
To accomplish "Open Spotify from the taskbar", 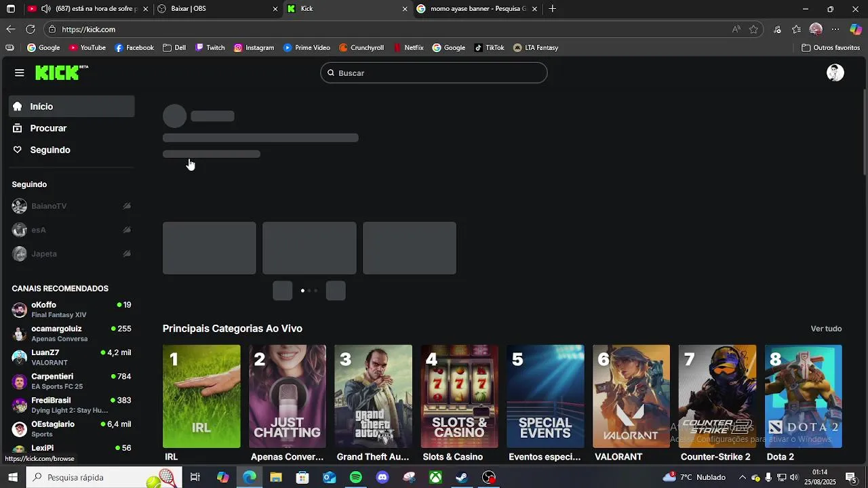I will [356, 477].
